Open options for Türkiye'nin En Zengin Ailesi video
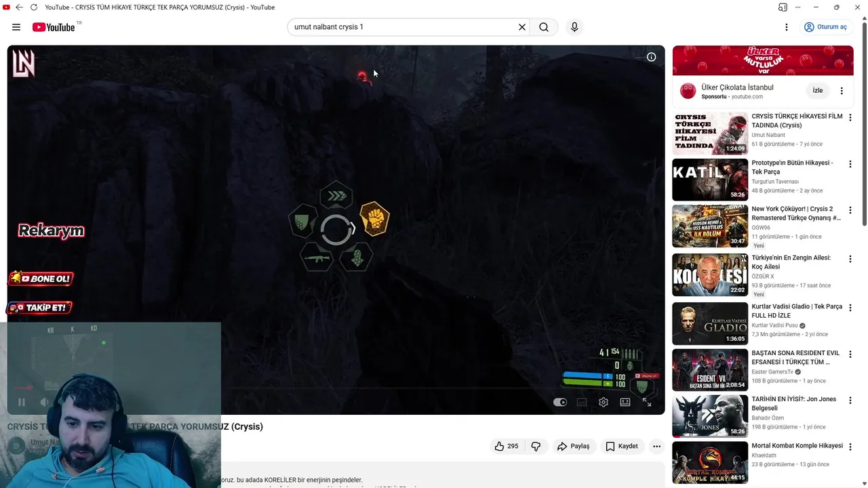The image size is (868, 488). point(850,259)
